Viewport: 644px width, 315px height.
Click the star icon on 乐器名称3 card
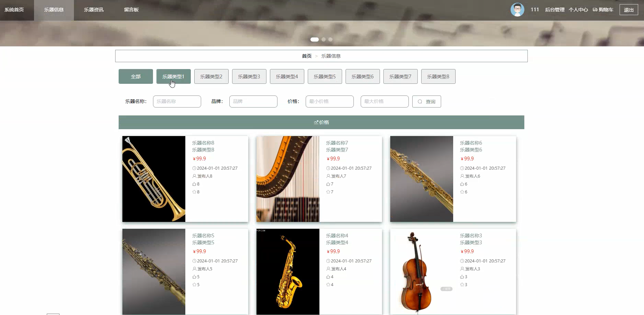[462, 284]
